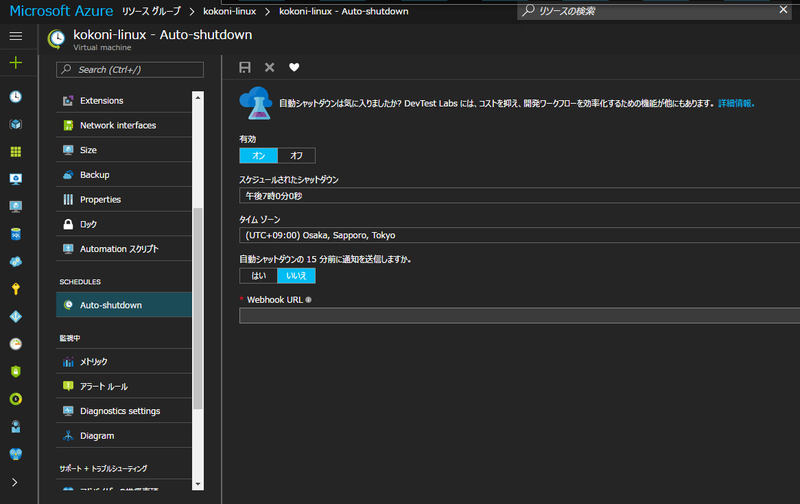Viewport: 800px width, 504px height.
Task: Click the discard X icon in toolbar
Action: (x=269, y=67)
